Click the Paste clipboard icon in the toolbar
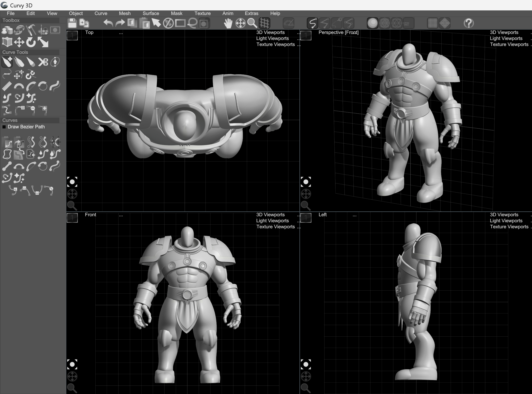532x394 pixels. [x=144, y=23]
